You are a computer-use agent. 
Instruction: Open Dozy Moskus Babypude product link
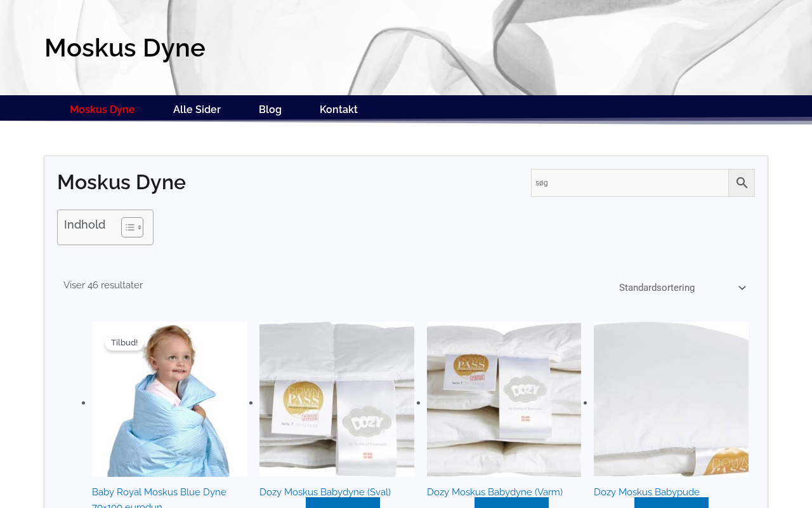click(646, 492)
